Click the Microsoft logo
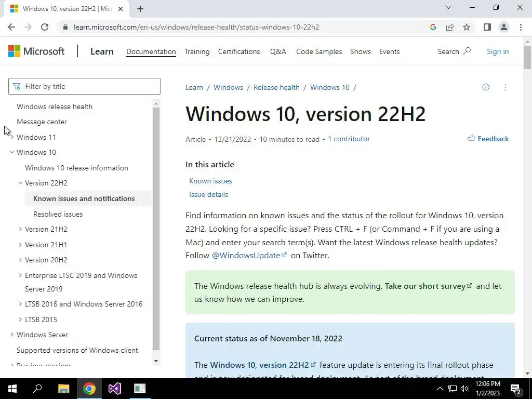The height and width of the screenshot is (399, 532). [36, 51]
